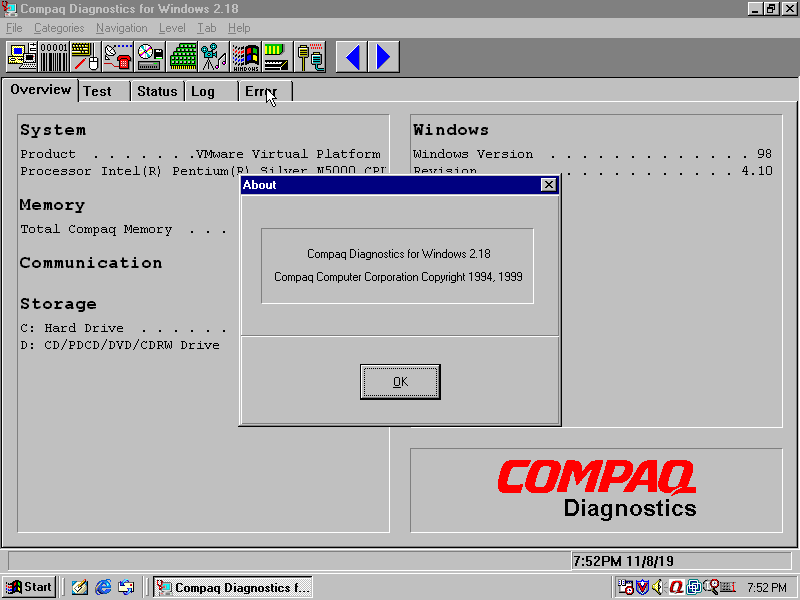Open the Navigation menu
The height and width of the screenshot is (600, 800).
pyautogui.click(x=121, y=28)
